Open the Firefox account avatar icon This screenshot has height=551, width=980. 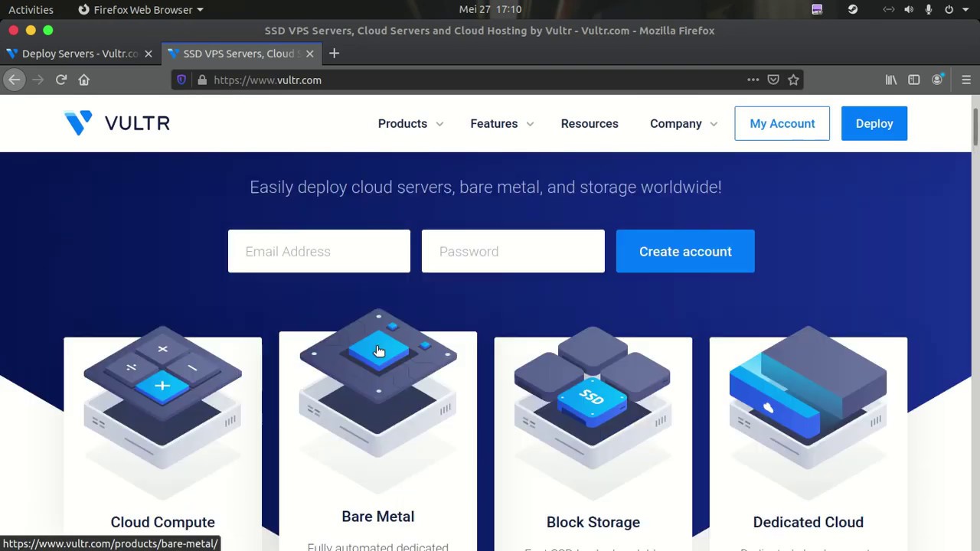coord(937,80)
